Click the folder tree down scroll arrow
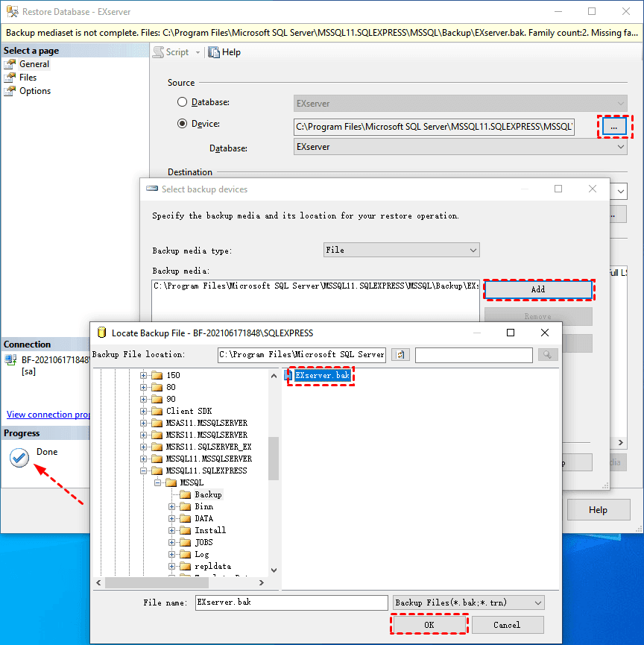Image resolution: width=644 pixels, height=645 pixels. click(274, 570)
